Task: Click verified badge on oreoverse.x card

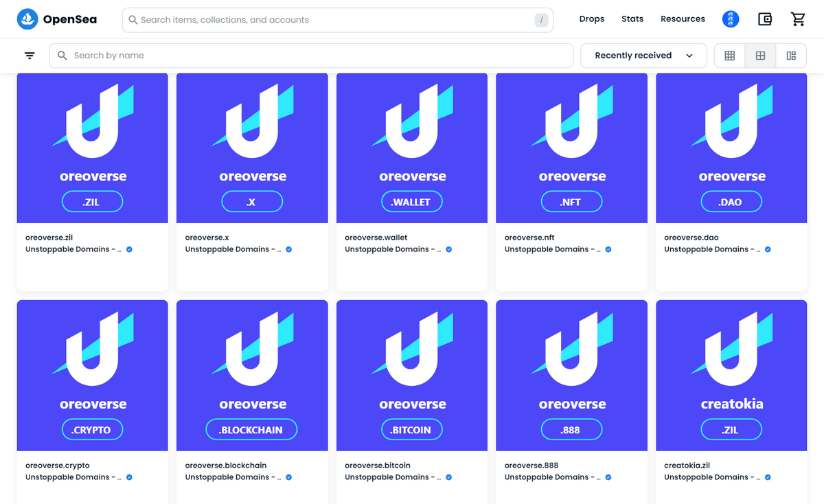Action: coord(289,249)
